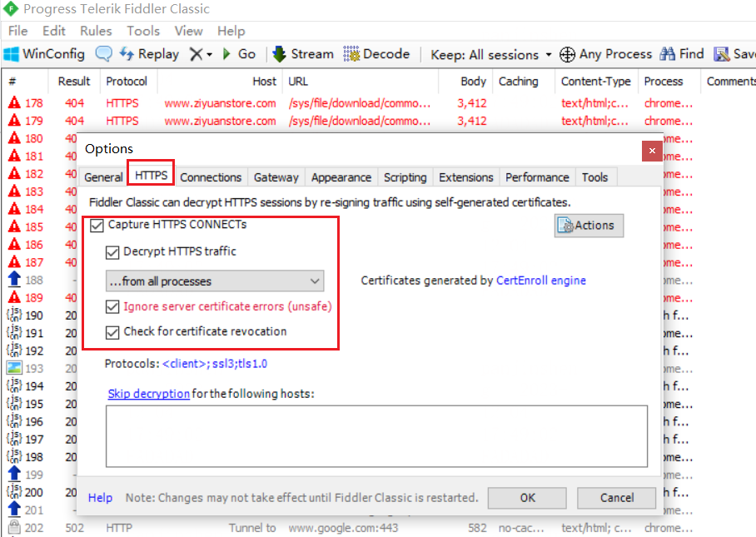
Task: Select session 185 red warning icon
Action: (x=14, y=226)
